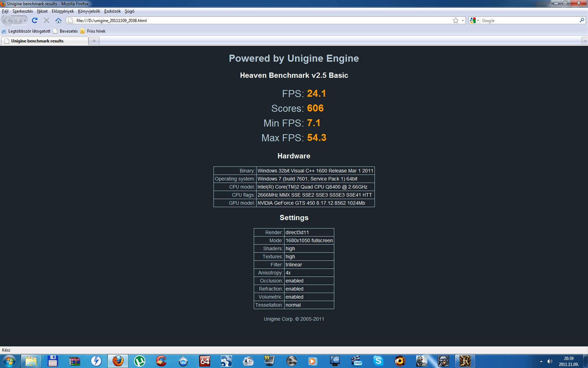Switch to Firefox taskbar button
Screen dimensions: 588x368
click(x=118, y=361)
